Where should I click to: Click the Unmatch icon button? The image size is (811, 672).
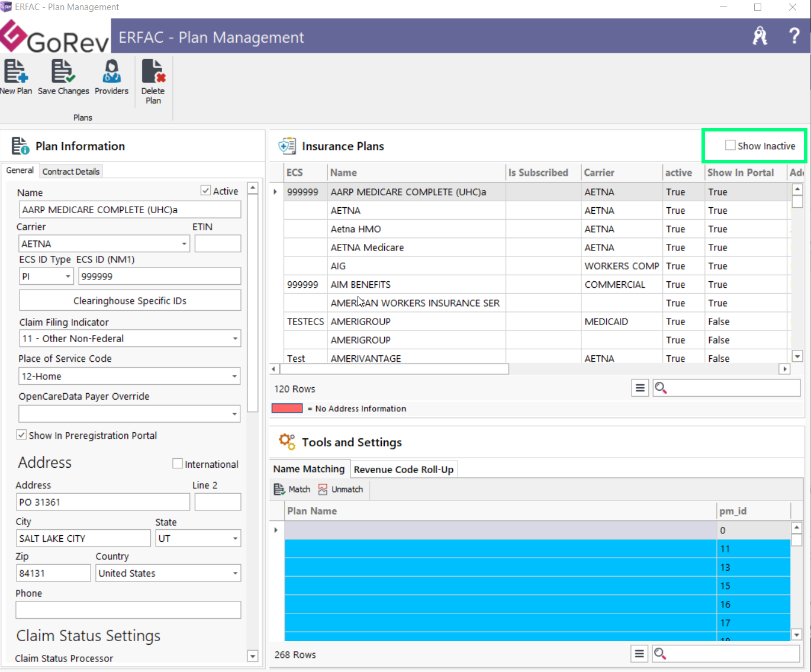click(340, 490)
